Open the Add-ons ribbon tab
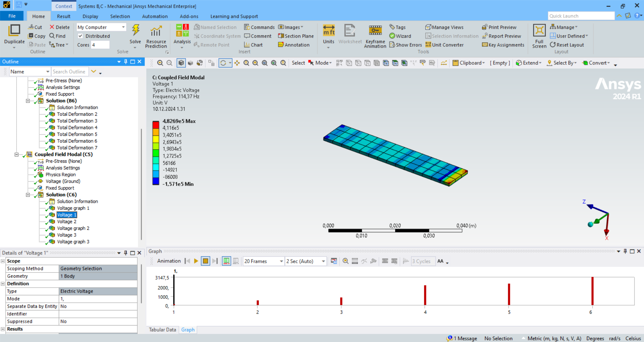Image resolution: width=644 pixels, height=342 pixels. click(x=189, y=16)
